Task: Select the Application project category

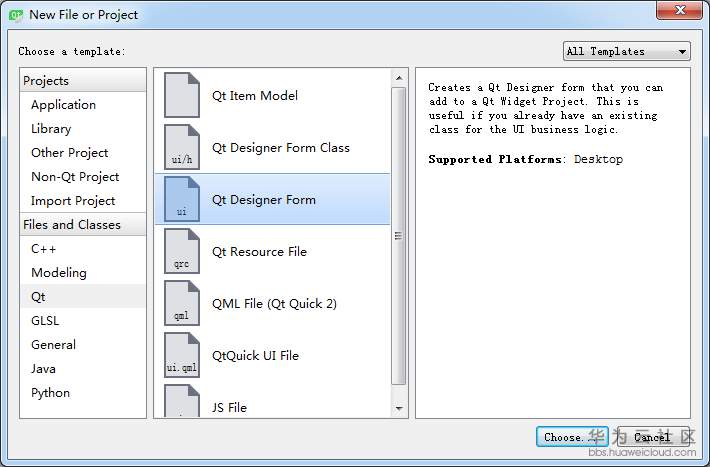Action: point(63,105)
